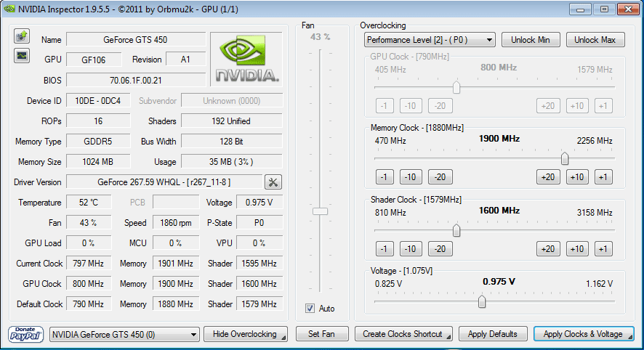Click the Fan speed vertical slider handle

(x=320, y=211)
